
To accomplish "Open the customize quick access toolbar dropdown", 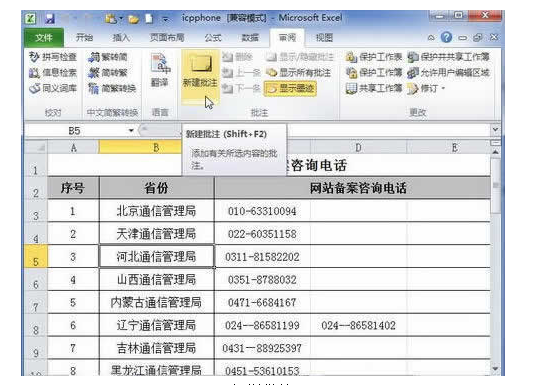I will coord(165,19).
